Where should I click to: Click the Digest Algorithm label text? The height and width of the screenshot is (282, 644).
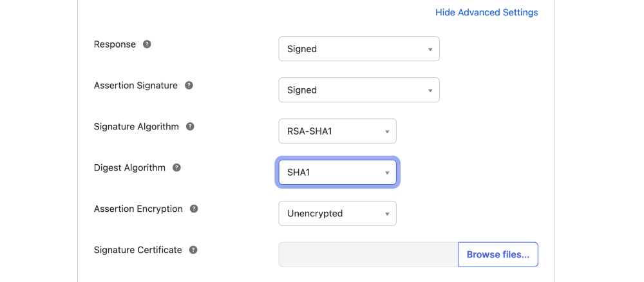(130, 167)
